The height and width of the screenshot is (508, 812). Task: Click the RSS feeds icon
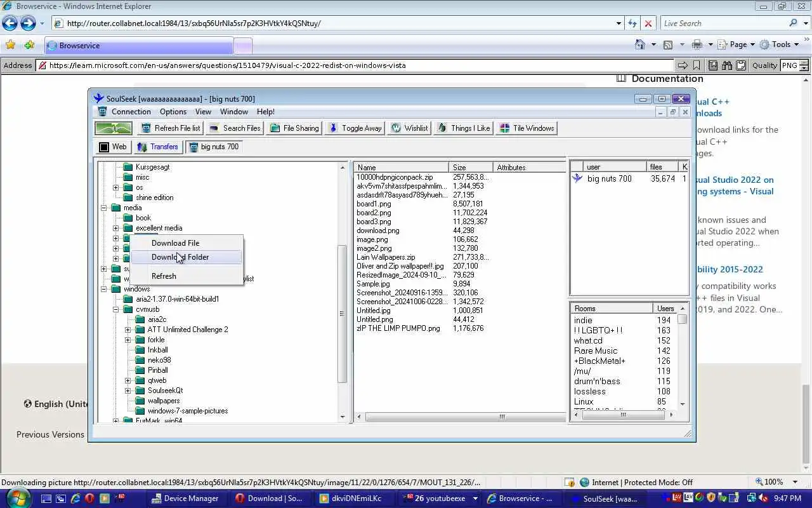click(668, 44)
